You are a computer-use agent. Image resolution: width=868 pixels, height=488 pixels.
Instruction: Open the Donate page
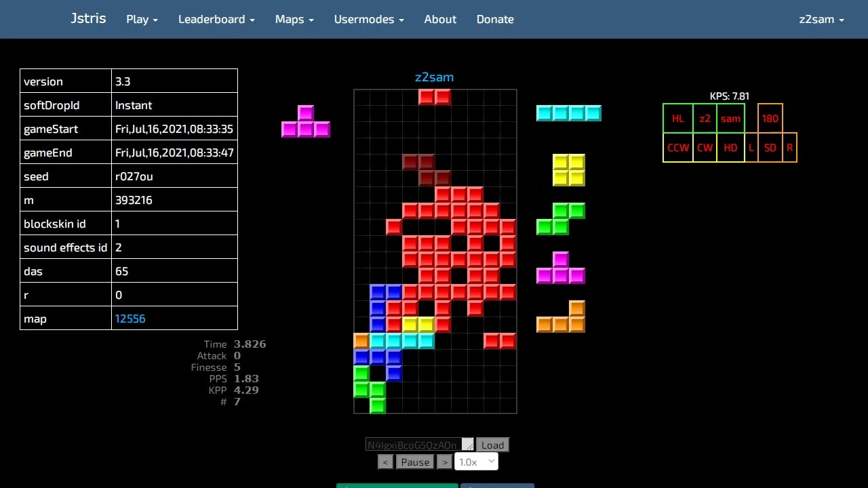495,19
